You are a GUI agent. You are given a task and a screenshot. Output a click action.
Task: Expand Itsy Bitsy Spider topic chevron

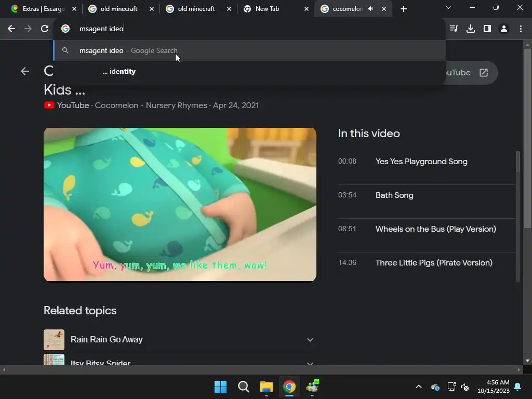(x=310, y=363)
